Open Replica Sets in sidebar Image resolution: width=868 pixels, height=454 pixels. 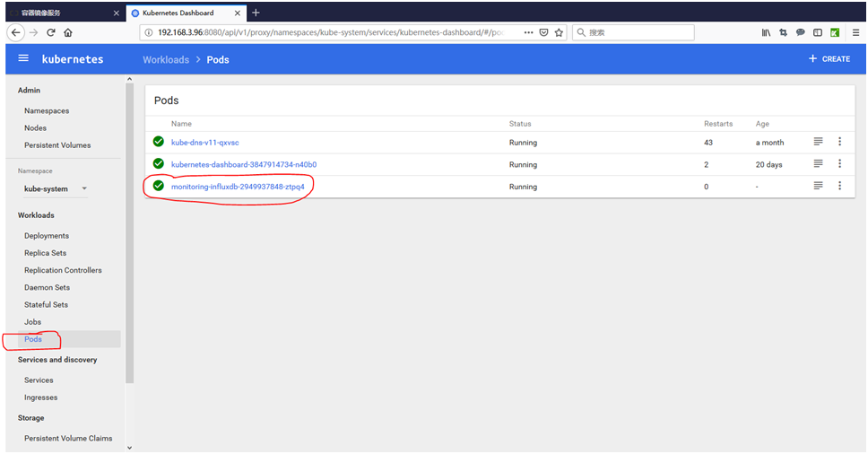pyautogui.click(x=46, y=253)
